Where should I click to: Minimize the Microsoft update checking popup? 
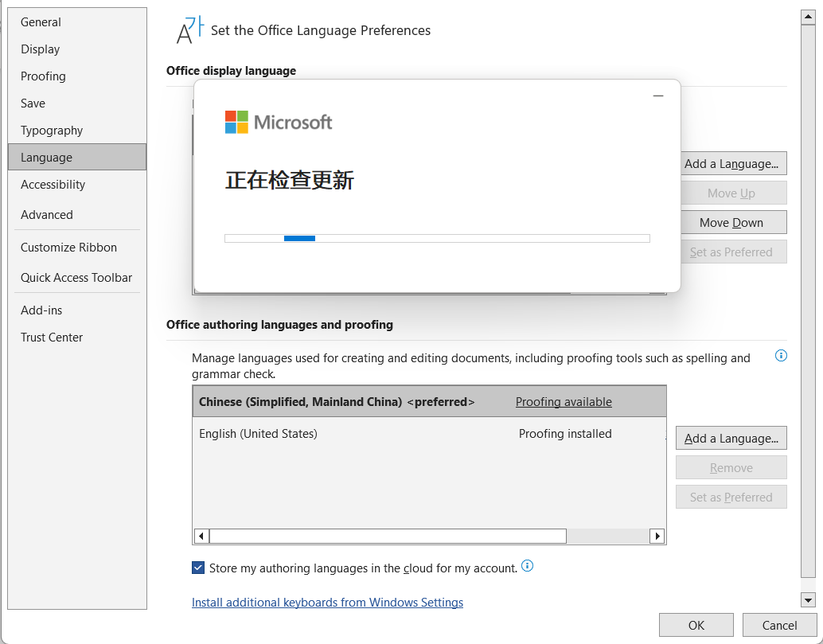coord(657,96)
